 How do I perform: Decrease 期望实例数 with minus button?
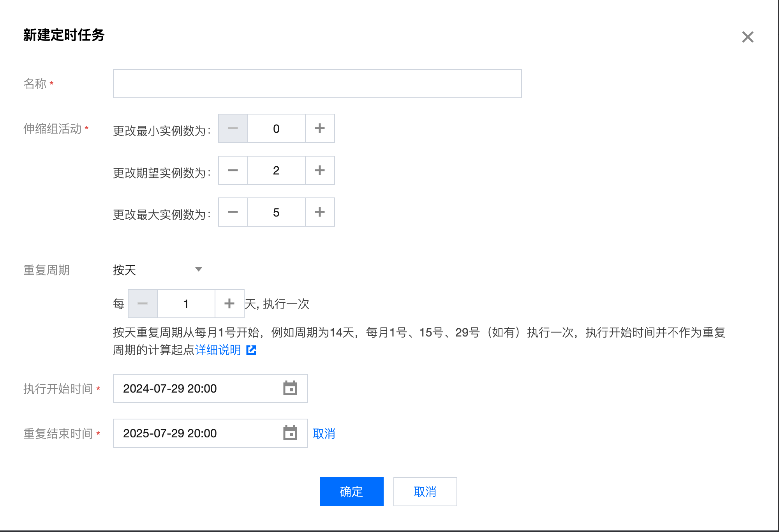tap(233, 171)
